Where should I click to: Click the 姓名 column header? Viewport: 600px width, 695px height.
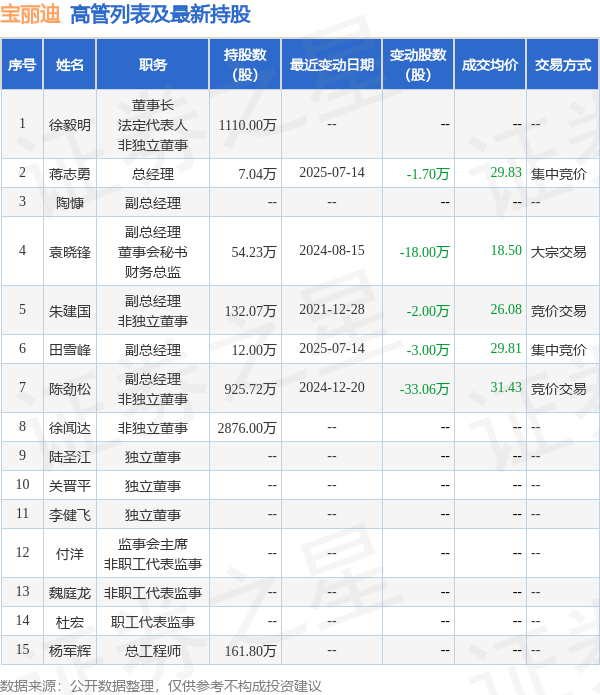point(70,65)
